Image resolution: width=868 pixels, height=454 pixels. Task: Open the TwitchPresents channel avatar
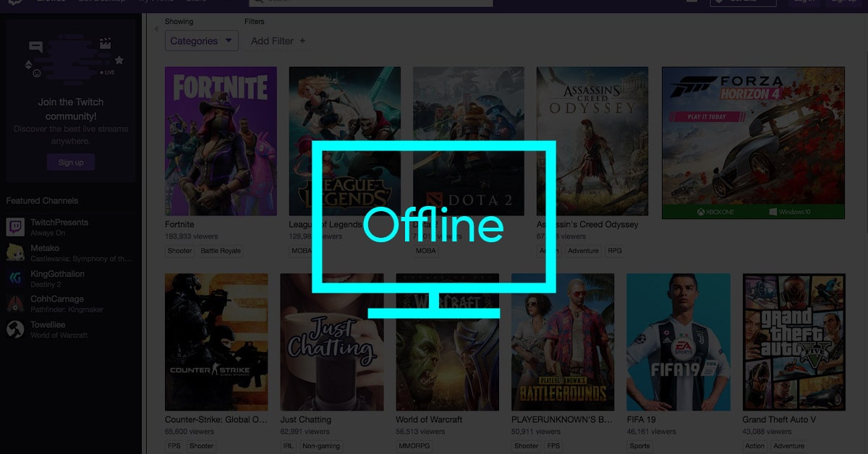point(15,227)
